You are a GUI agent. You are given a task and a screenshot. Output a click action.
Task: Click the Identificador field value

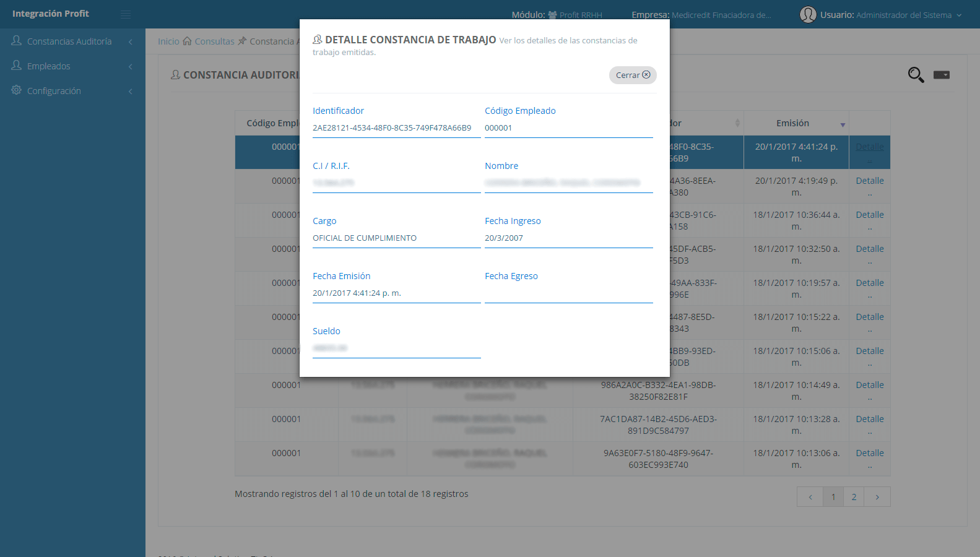coord(396,128)
